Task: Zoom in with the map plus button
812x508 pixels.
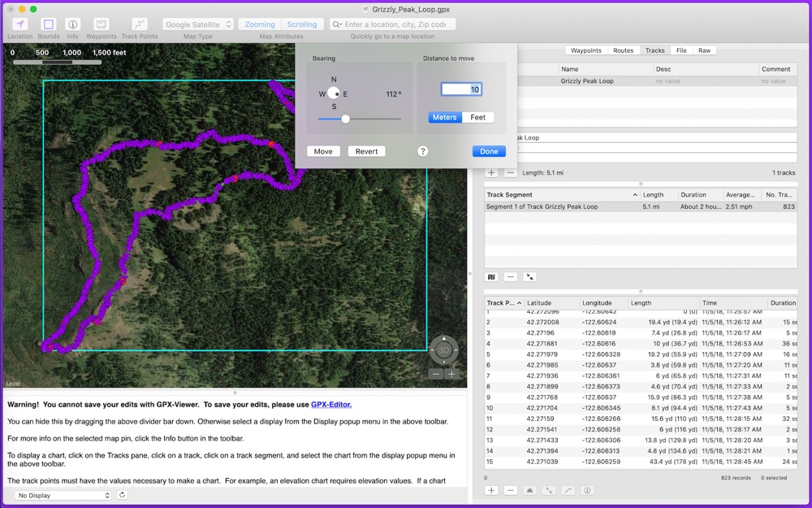Action: pos(451,374)
